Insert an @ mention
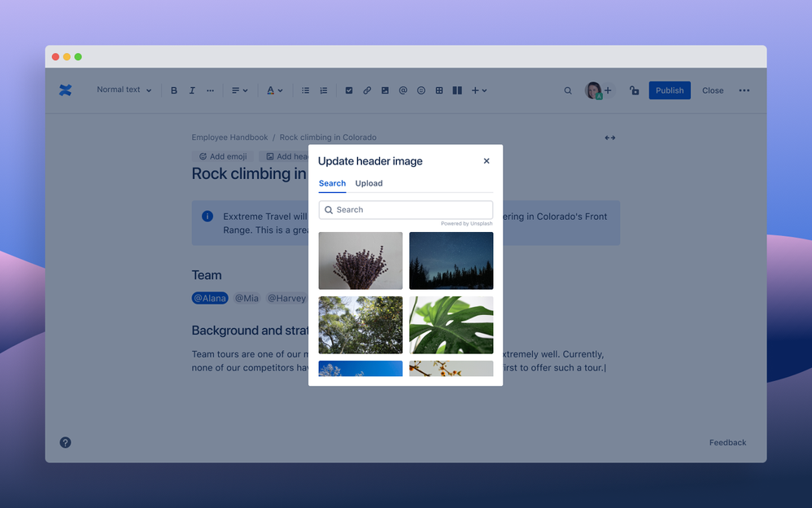The width and height of the screenshot is (812, 508). click(x=403, y=90)
